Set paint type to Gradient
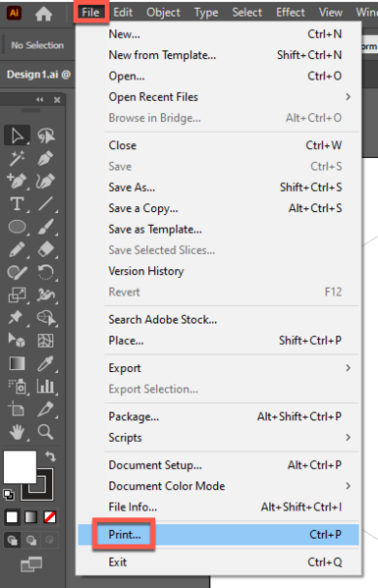This screenshot has width=378, height=588. tap(30, 517)
